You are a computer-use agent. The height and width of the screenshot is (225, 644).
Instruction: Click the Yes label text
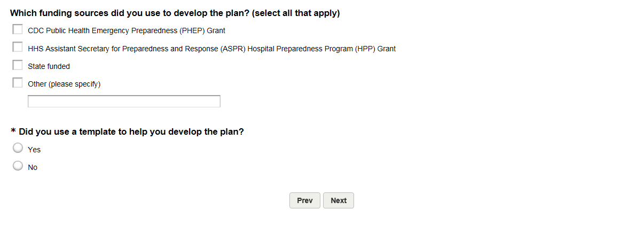[34, 150]
